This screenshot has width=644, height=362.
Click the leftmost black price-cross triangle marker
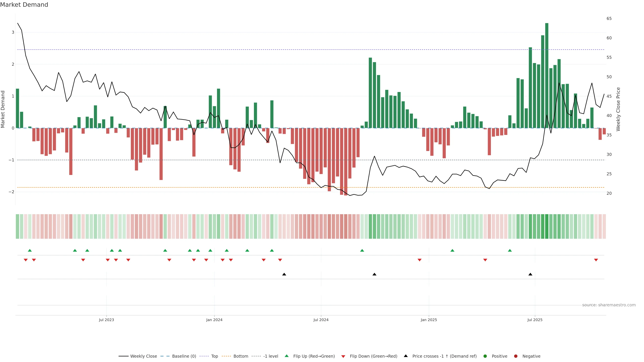[x=284, y=274]
